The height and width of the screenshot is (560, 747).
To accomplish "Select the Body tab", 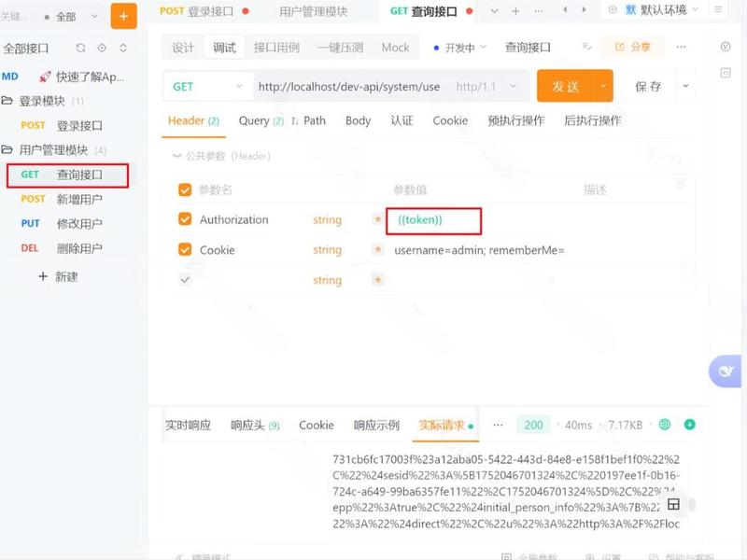I will pos(359,121).
